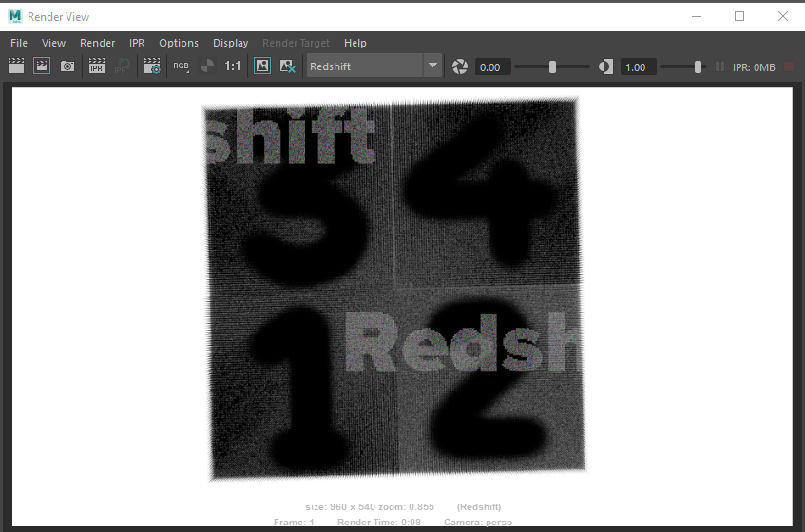Open render settings clapperboard gear icon
This screenshot has width=805, height=532.
pyautogui.click(x=152, y=66)
